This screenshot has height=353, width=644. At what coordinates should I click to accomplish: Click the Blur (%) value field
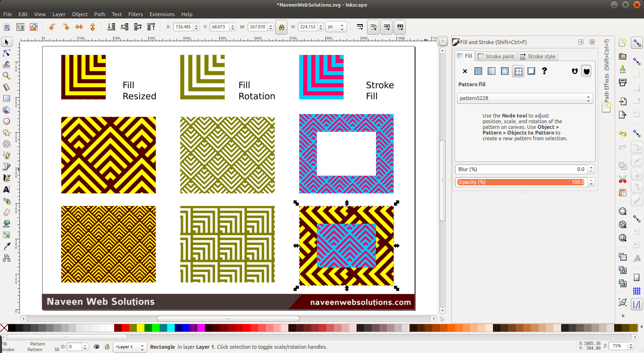pos(521,169)
